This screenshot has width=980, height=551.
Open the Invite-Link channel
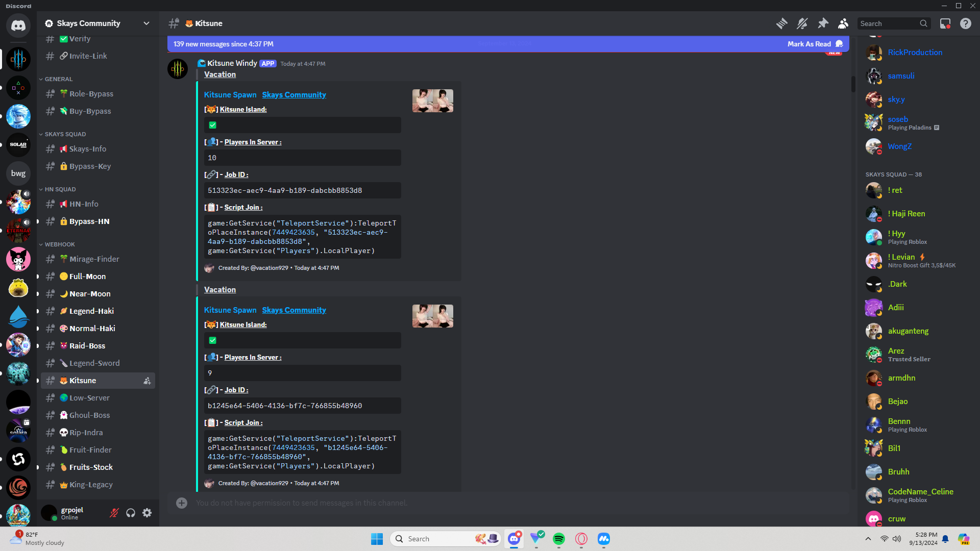point(98,56)
